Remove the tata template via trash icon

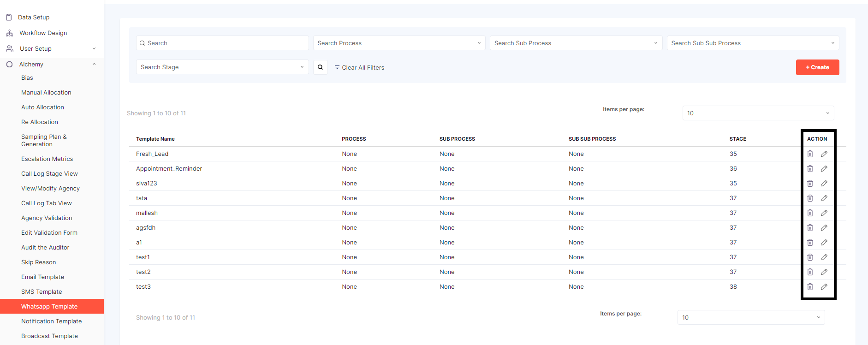(x=810, y=198)
